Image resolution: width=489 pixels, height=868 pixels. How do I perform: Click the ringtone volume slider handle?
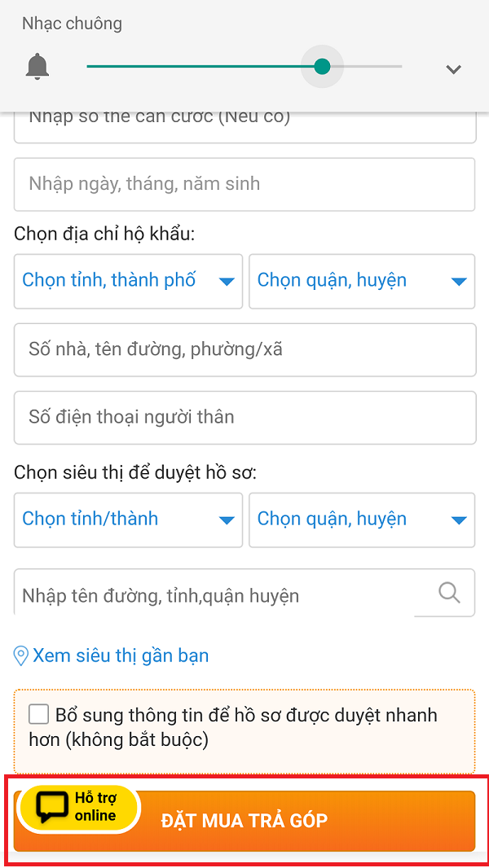tap(322, 67)
